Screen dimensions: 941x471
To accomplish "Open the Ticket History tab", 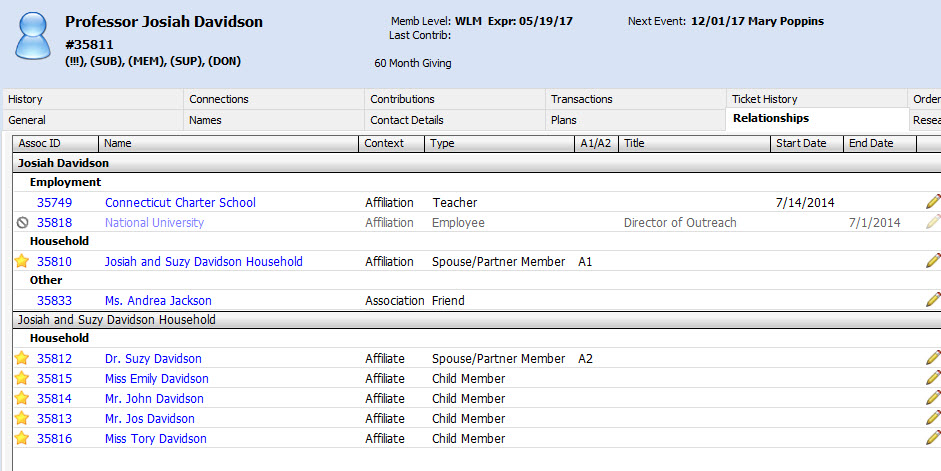I will [764, 99].
